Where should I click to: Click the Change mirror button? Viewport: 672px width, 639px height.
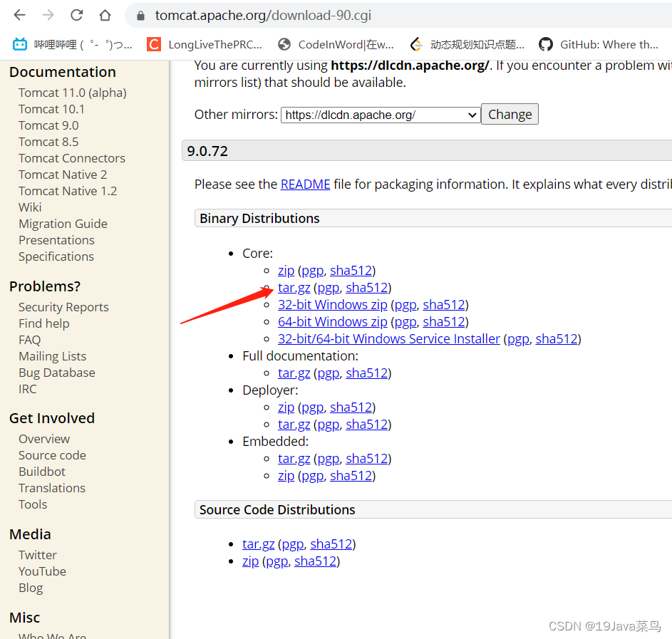pos(510,115)
